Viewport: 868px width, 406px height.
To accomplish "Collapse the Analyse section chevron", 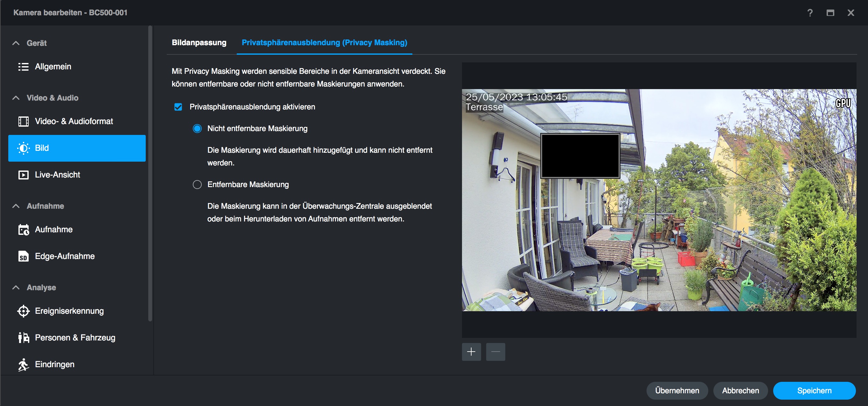I will coord(16,288).
